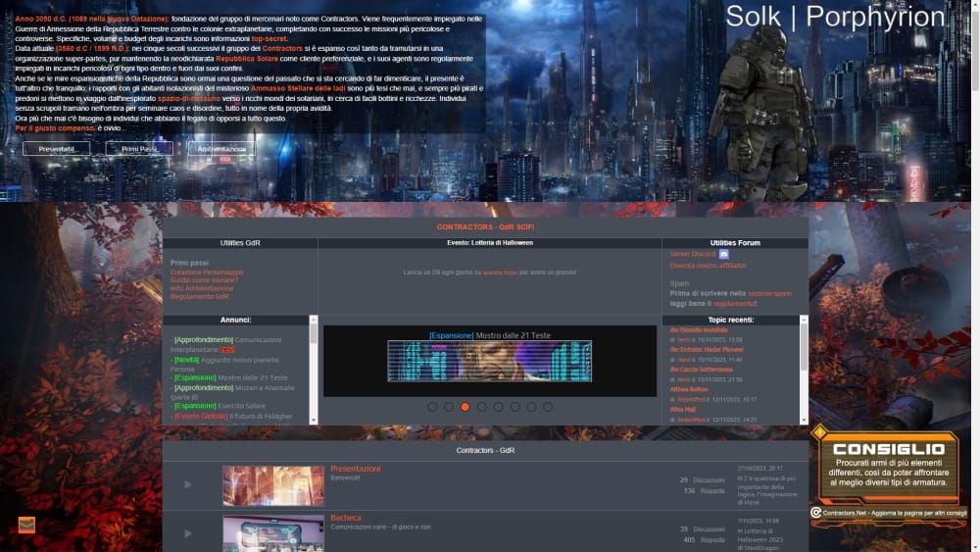Viewport: 980px width, 552px height.
Task: Open the Presentati button in header
Action: click(x=56, y=149)
